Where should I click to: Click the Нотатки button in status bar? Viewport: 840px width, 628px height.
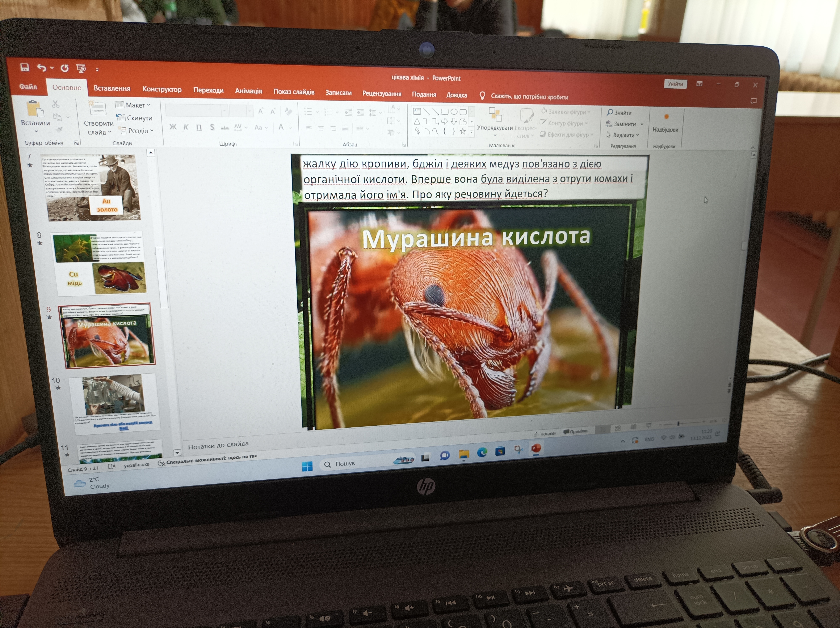[x=545, y=434]
